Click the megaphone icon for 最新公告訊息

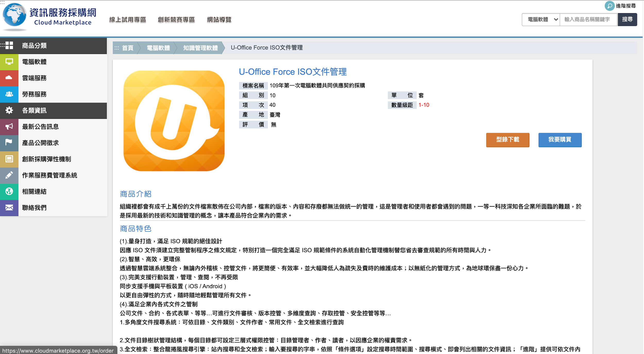tap(9, 127)
